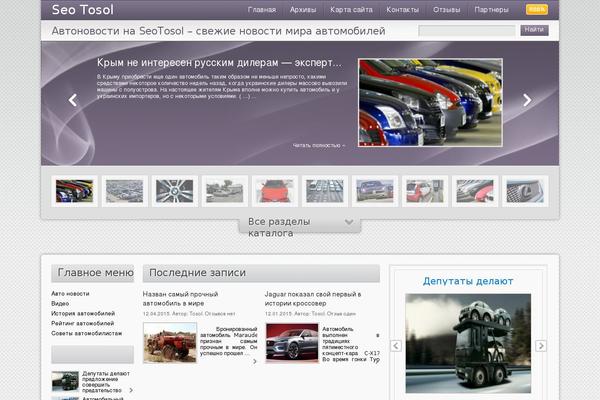Screen dimensions: 600x400
Task: Click the site search input field
Action: [467, 31]
